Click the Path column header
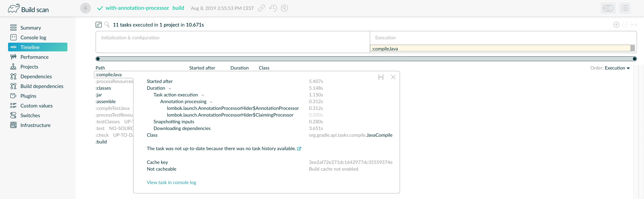Image resolution: width=644 pixels, height=199 pixels. (x=100, y=68)
